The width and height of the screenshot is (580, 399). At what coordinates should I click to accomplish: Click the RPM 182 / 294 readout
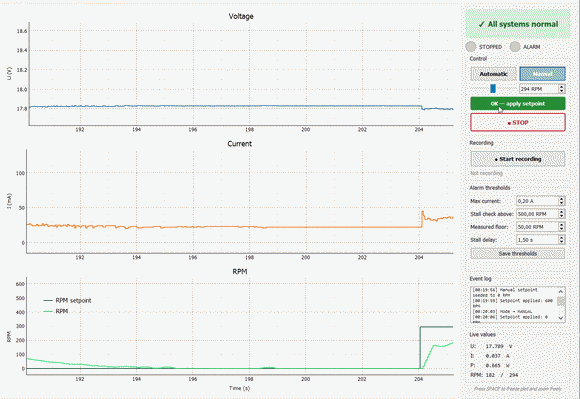click(494, 375)
